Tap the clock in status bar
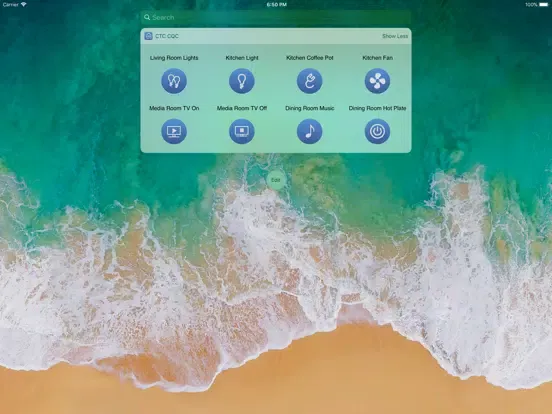This screenshot has width=552, height=414. click(x=276, y=5)
